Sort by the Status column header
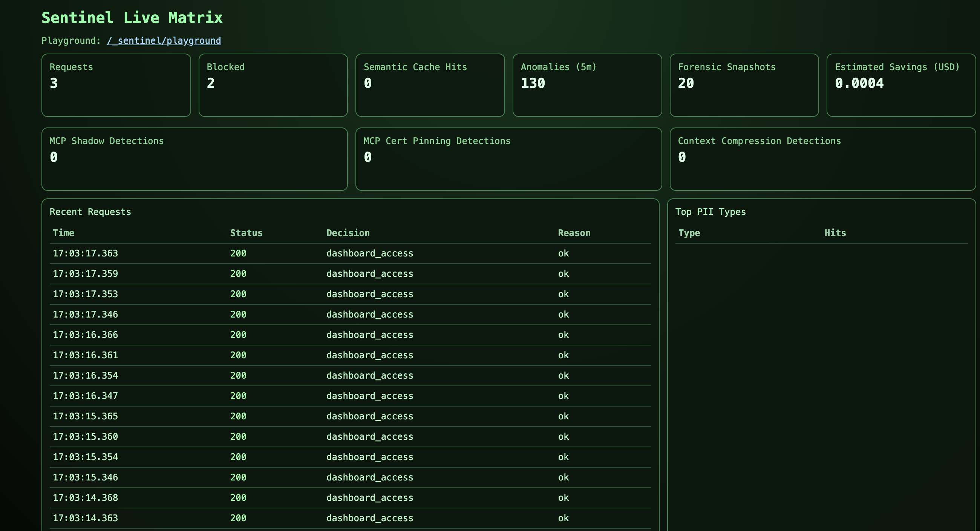 pyautogui.click(x=246, y=233)
